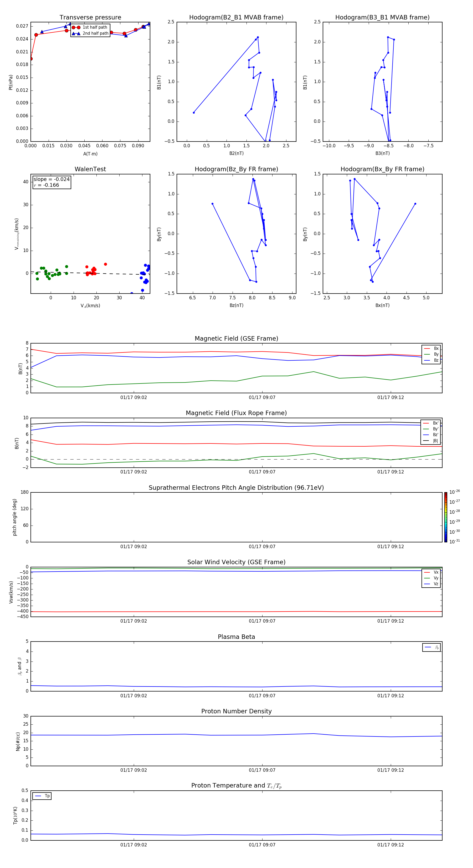Click the 'slope = -0.024' annotation
Viewport: 473px width, 868px height.
click(x=52, y=179)
